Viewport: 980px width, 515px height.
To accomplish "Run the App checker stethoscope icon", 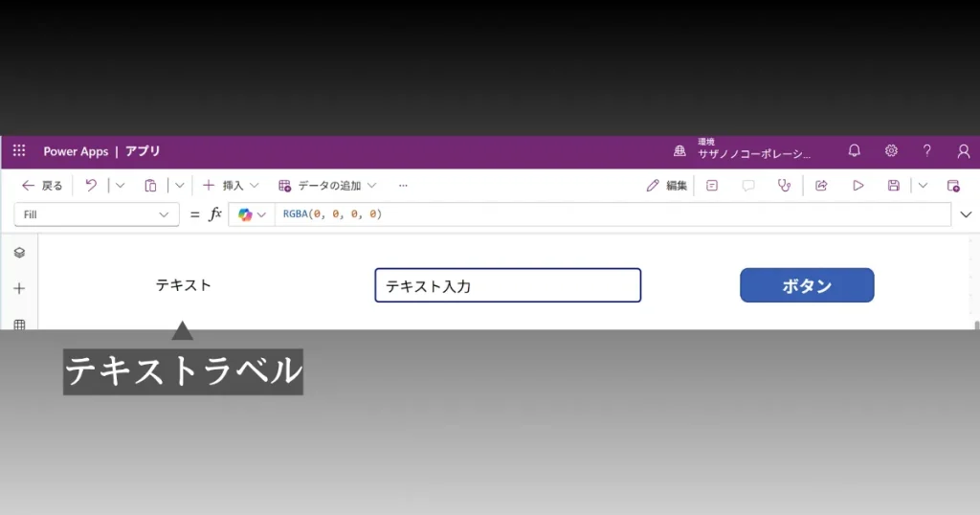I will coord(785,186).
